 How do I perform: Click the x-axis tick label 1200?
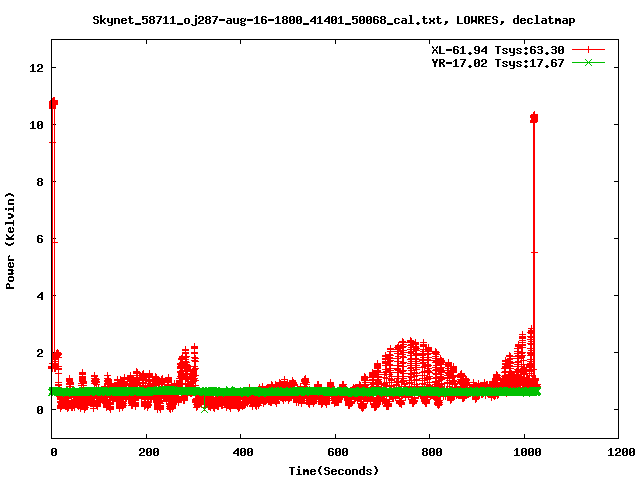621,452
